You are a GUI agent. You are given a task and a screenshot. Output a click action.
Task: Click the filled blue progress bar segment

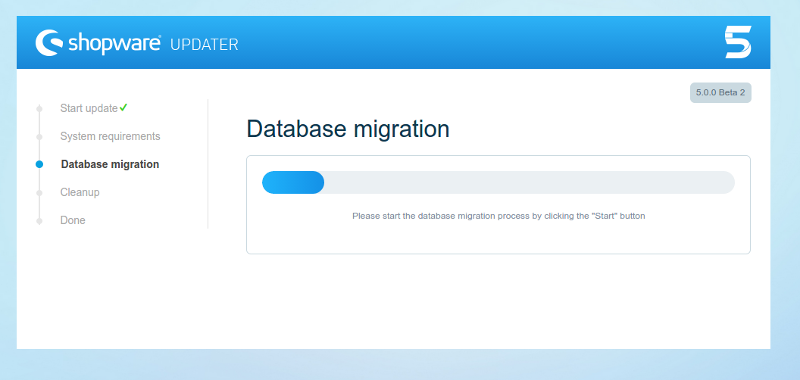[293, 183]
